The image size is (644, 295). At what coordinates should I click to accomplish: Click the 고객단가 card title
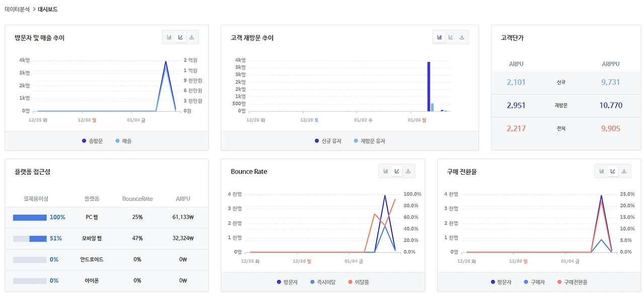click(x=512, y=38)
